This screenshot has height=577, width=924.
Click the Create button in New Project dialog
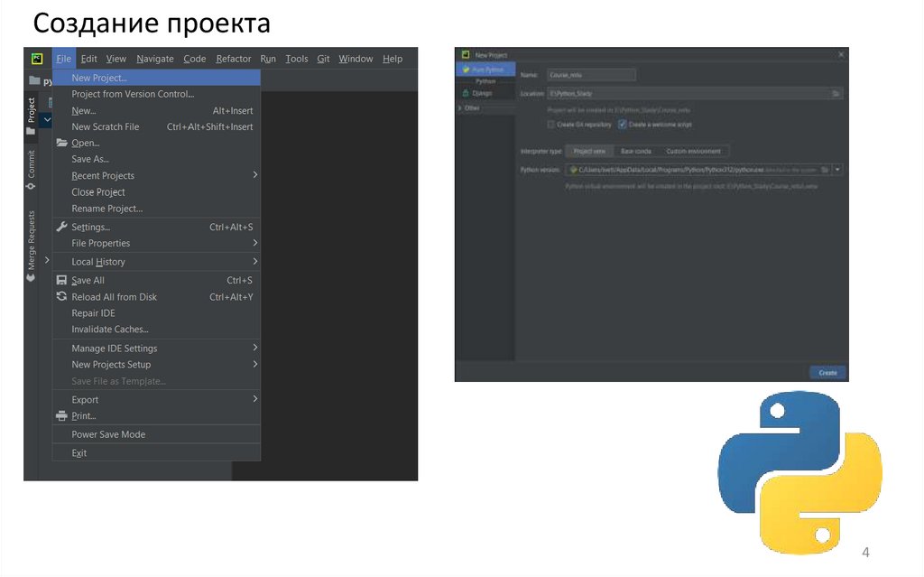(827, 372)
